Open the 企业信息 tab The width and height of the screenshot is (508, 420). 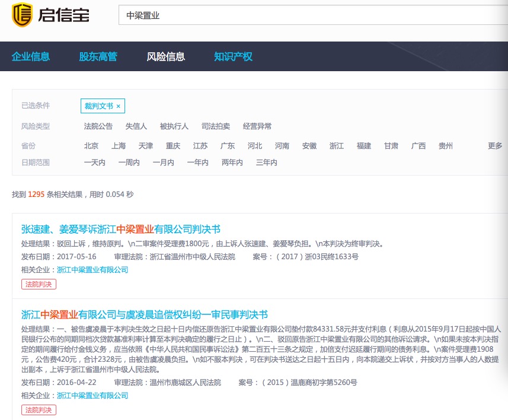tap(31, 56)
